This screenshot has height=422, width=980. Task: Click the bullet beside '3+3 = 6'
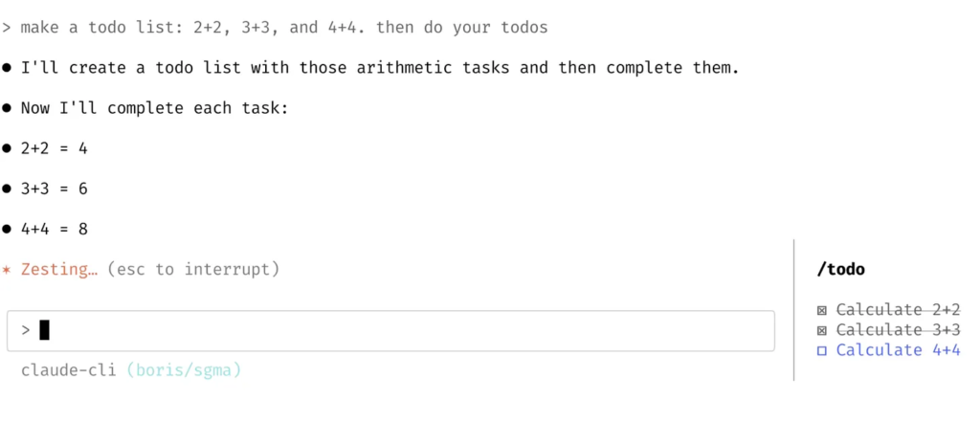pyautogui.click(x=7, y=189)
